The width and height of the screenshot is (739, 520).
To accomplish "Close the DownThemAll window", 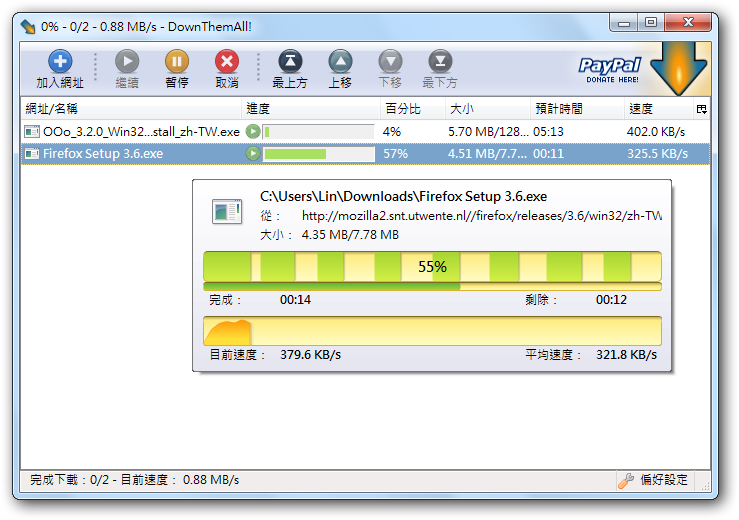I will 688,22.
